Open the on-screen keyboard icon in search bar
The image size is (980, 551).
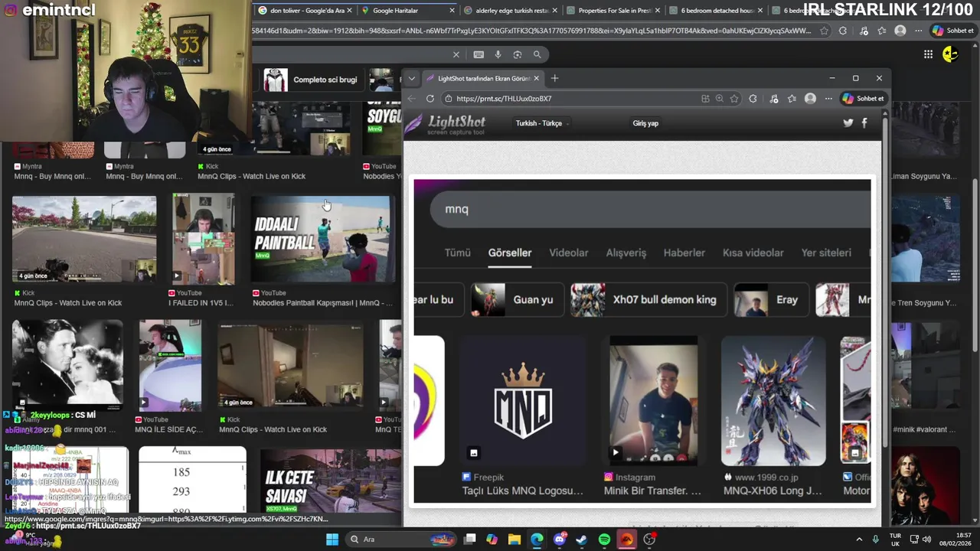(x=479, y=54)
